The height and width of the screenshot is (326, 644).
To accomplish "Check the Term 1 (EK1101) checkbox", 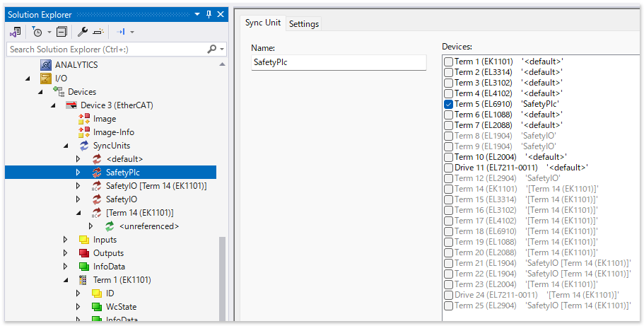I will (x=448, y=62).
